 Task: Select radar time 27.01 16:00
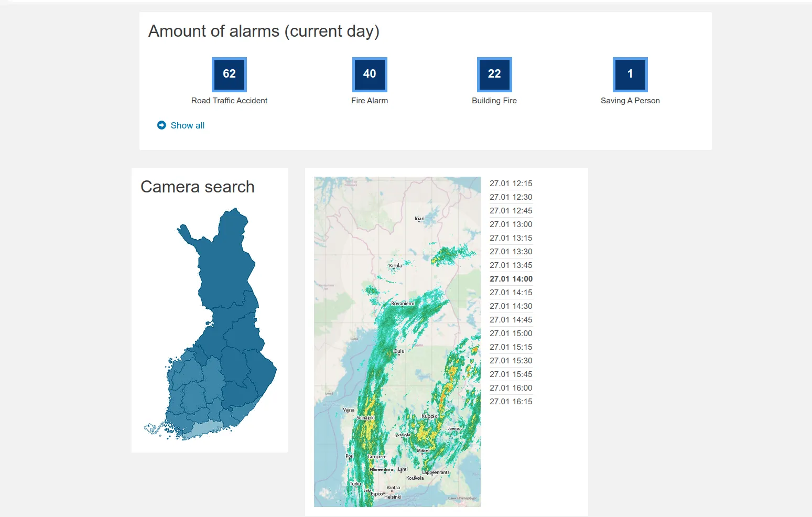coord(511,388)
